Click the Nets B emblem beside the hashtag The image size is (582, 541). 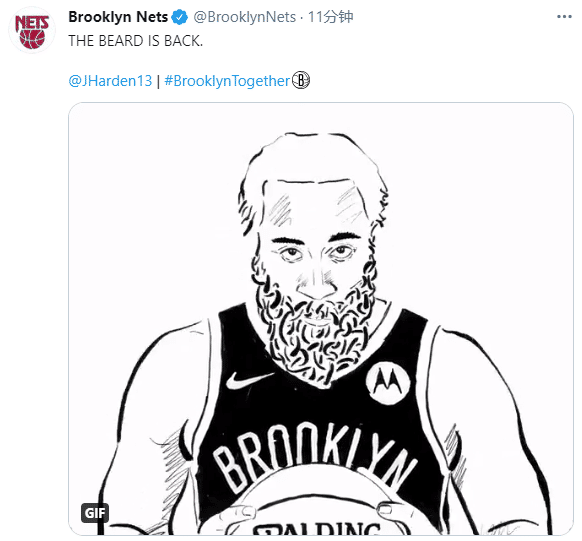point(301,80)
